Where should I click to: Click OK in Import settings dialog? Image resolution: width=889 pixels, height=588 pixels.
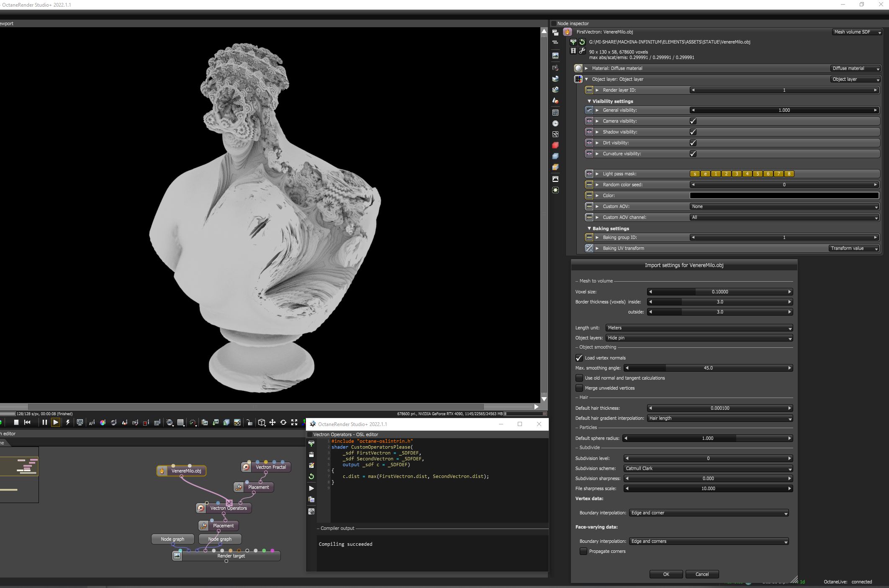(666, 574)
